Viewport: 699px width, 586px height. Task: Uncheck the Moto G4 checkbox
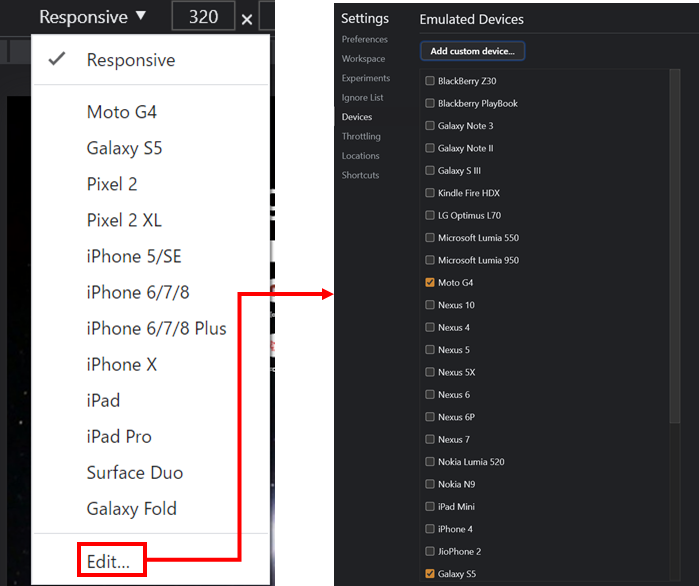[430, 283]
